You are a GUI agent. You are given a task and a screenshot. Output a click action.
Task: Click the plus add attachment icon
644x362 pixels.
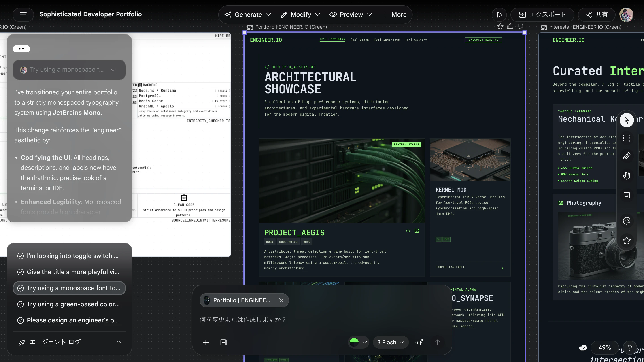(206, 342)
